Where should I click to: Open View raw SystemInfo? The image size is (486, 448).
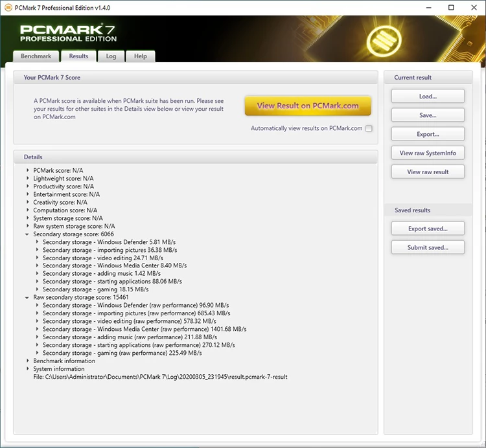click(x=428, y=153)
